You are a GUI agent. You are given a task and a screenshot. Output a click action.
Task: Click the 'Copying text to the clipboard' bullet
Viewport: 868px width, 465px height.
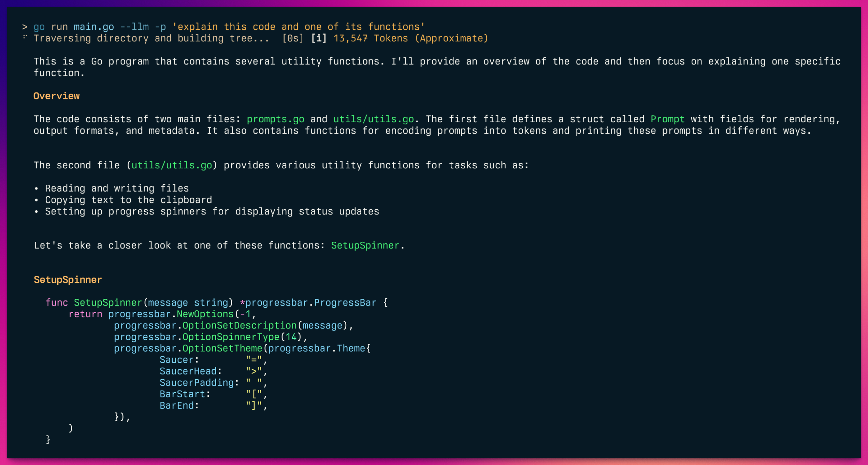tap(128, 200)
